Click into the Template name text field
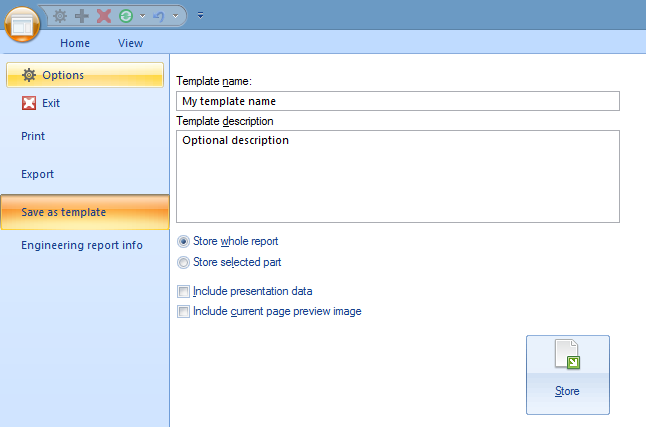The width and height of the screenshot is (646, 427). [x=397, y=101]
